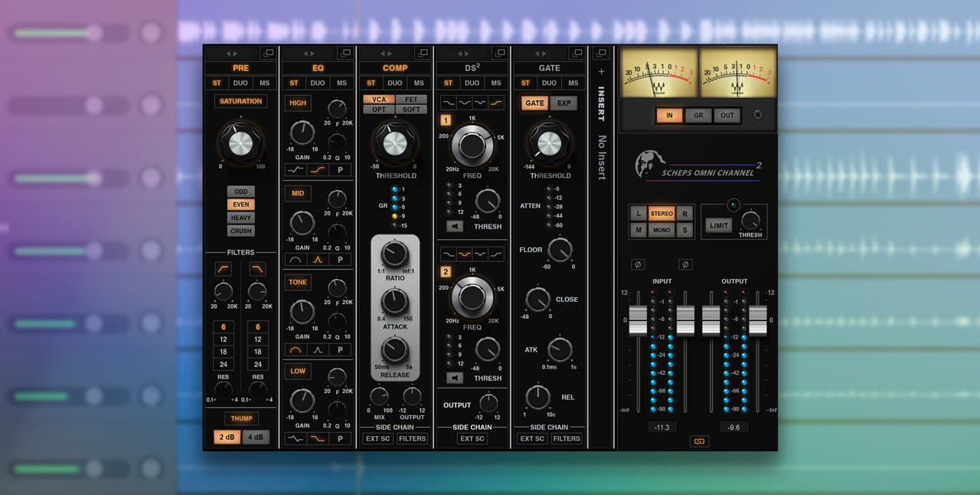The width and height of the screenshot is (980, 495).
Task: Switch meter view to GR
Action: pyautogui.click(x=698, y=116)
